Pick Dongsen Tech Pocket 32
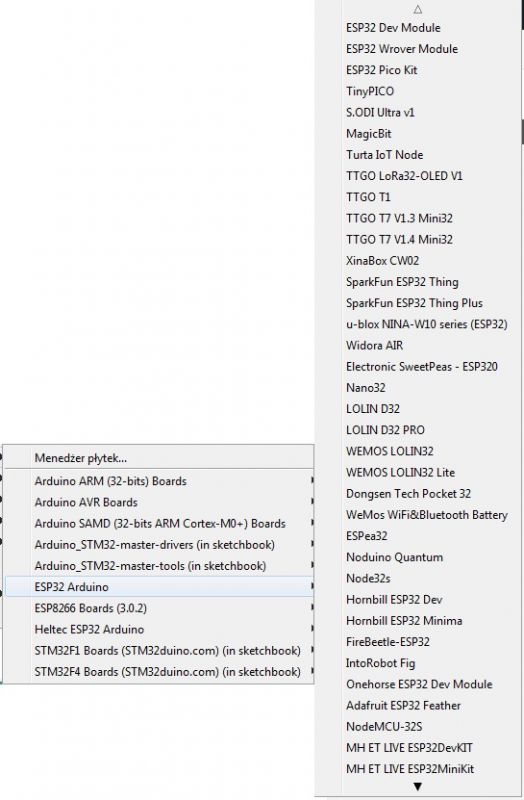This screenshot has width=524, height=800. point(418,493)
